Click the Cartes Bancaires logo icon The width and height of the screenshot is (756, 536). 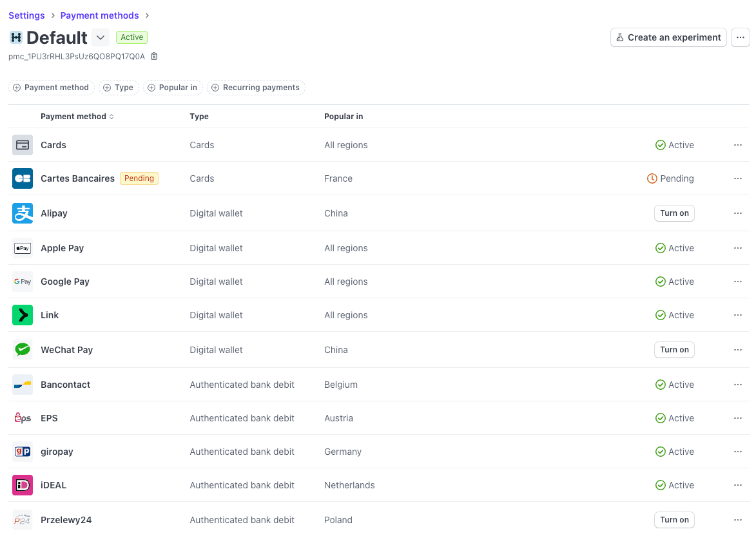(x=23, y=178)
